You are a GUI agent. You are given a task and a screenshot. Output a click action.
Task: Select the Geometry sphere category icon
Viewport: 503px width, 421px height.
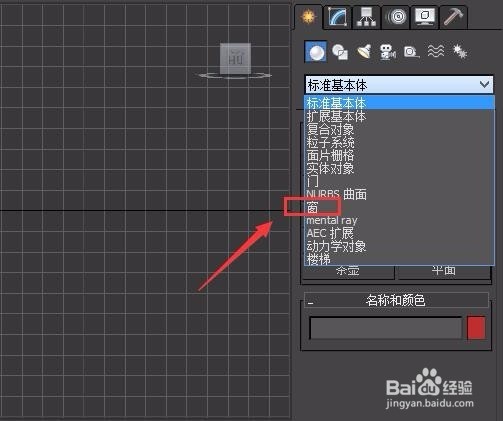(x=316, y=52)
